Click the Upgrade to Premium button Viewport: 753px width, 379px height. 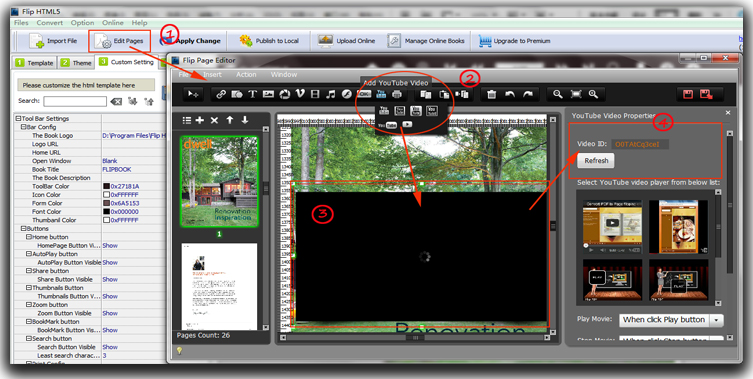[514, 41]
